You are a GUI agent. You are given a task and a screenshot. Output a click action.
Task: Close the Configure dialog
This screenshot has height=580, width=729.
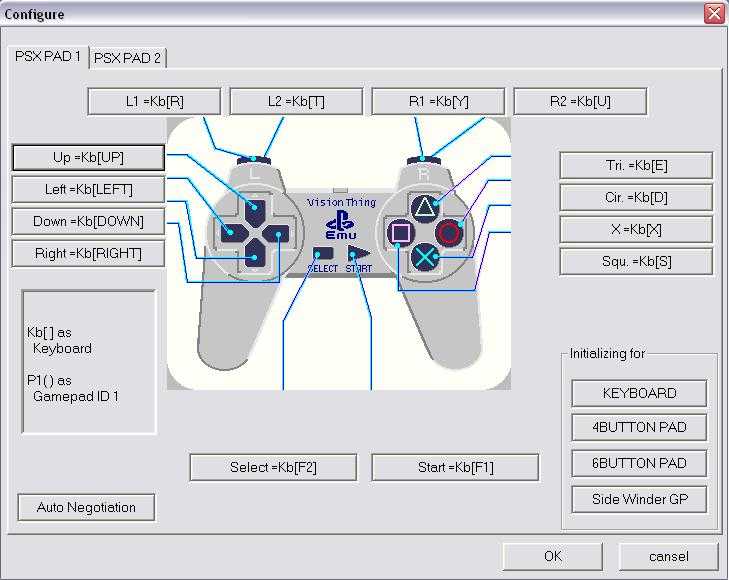coord(714,13)
